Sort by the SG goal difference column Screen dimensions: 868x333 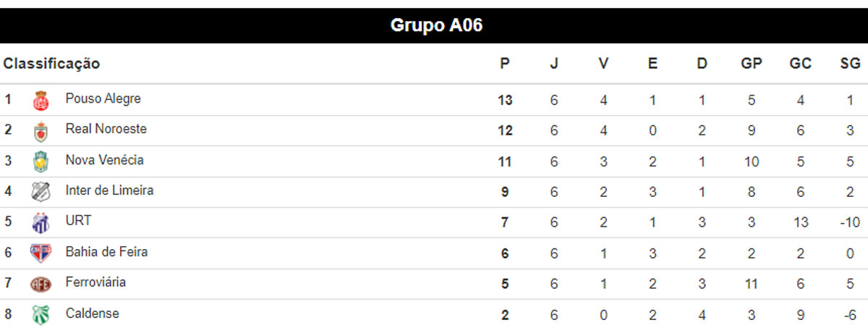[x=850, y=64]
